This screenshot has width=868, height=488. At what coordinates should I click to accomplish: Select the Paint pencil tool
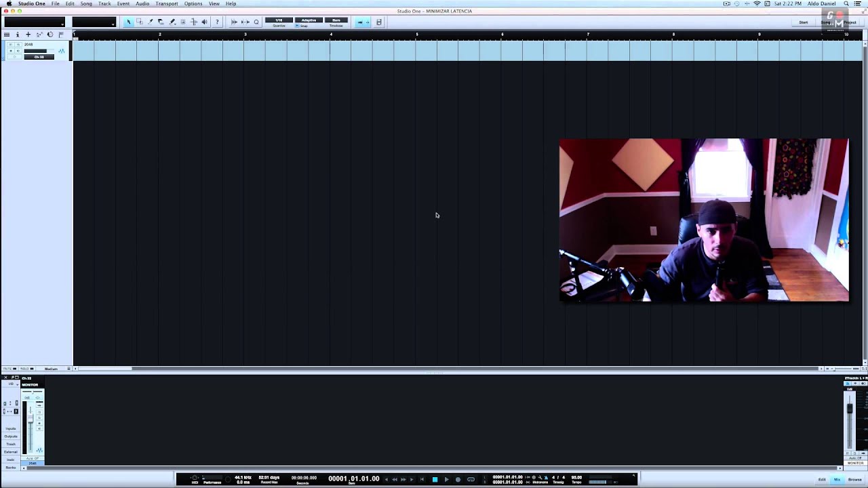(172, 22)
